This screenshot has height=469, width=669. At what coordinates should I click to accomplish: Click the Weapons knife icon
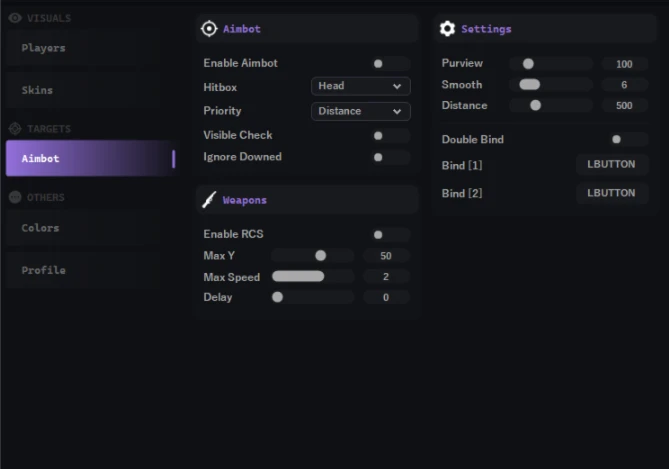(x=209, y=200)
